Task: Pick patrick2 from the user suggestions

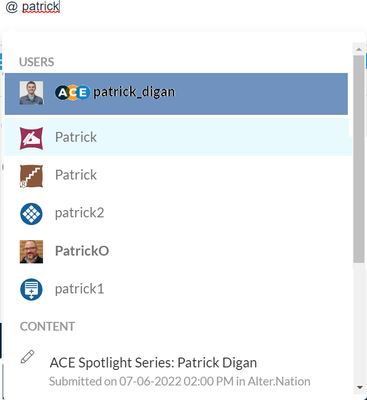Action: [178, 213]
